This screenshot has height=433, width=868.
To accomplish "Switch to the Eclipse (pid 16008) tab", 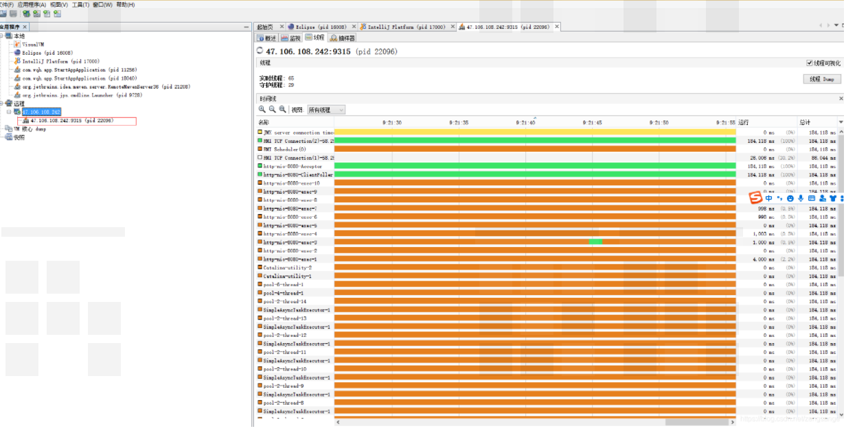I will [x=321, y=27].
